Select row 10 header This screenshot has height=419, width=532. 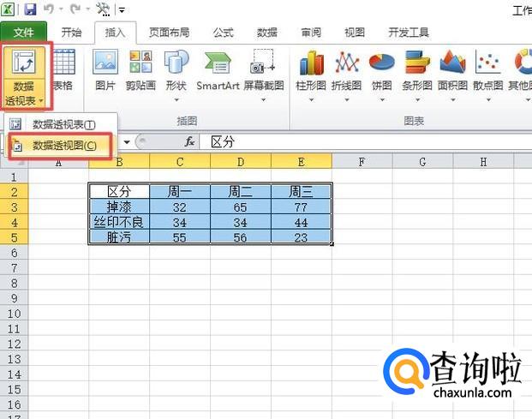[14, 314]
